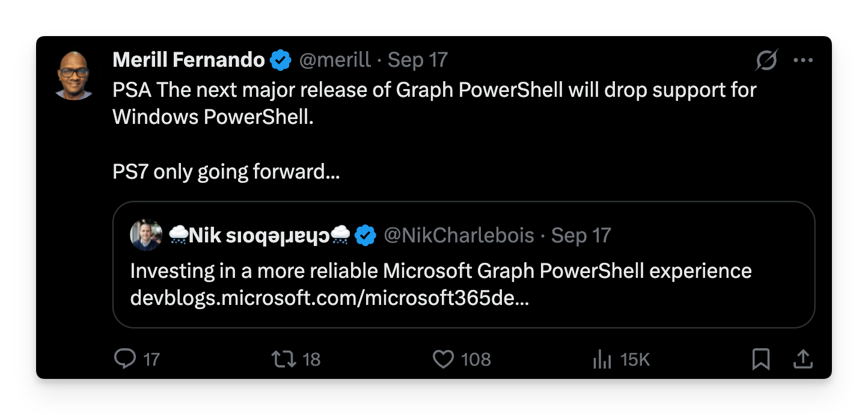The width and height of the screenshot is (868, 415).
Task: Open the Grok slashed-circle icon
Action: tap(767, 60)
